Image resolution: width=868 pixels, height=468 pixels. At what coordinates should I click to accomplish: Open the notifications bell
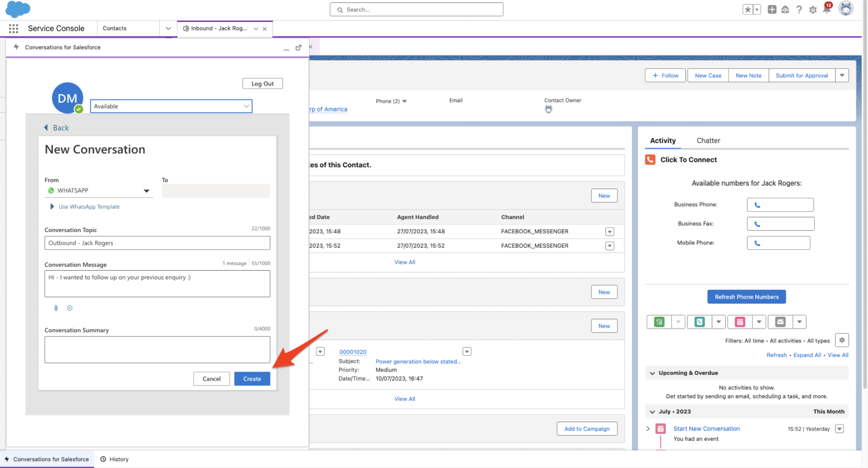(827, 9)
